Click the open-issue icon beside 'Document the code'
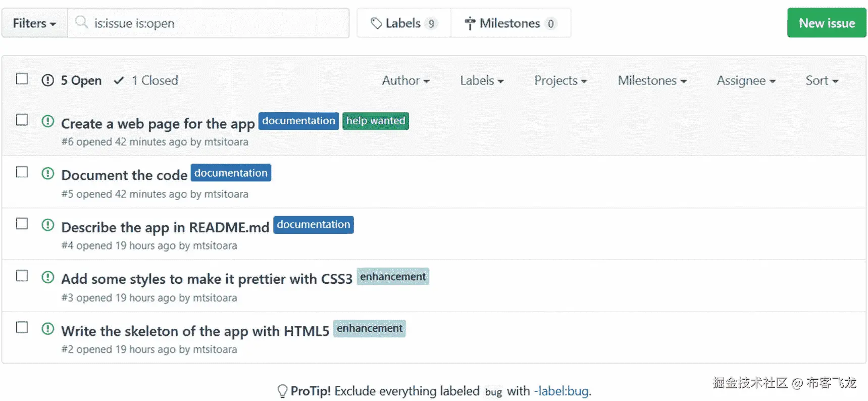The width and height of the screenshot is (868, 401). pyautogui.click(x=47, y=173)
